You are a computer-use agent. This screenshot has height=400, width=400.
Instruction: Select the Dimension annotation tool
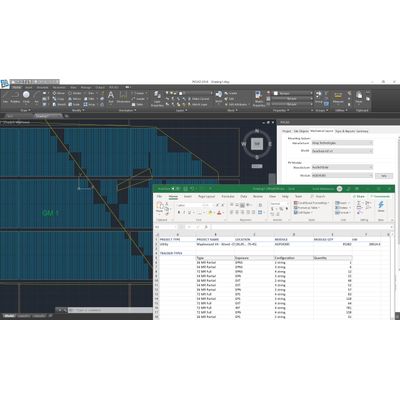tap(123, 97)
